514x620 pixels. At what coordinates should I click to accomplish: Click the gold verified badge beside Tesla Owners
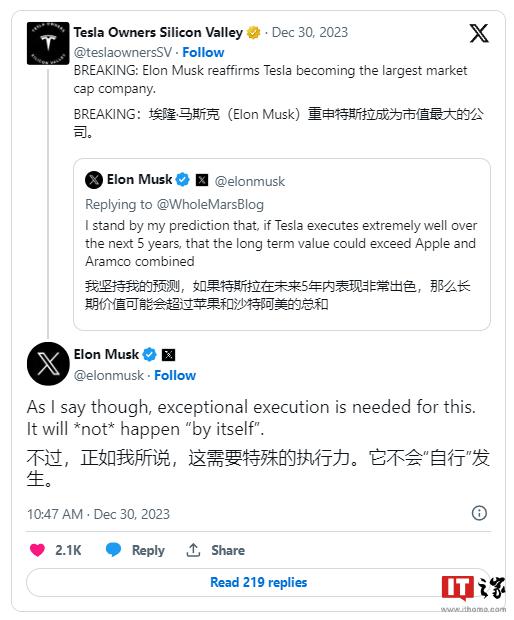(253, 32)
